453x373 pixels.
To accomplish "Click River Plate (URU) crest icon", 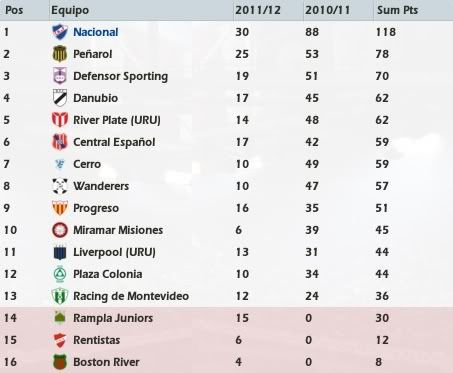I will click(x=60, y=120).
